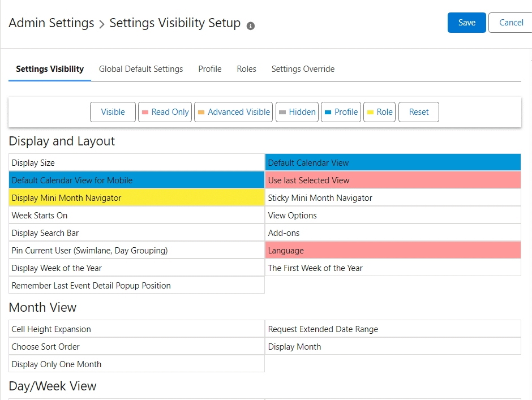Click Admin Settings breadcrumb link
Viewport: 532px width, 400px height.
(x=52, y=23)
